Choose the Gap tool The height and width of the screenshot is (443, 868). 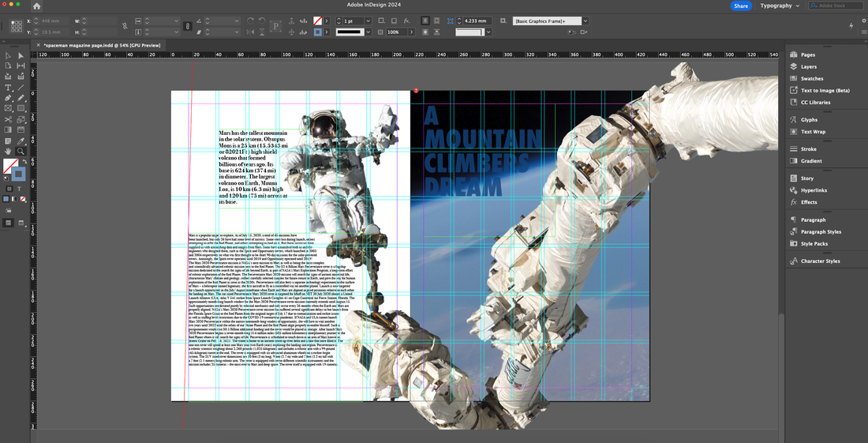coord(21,66)
